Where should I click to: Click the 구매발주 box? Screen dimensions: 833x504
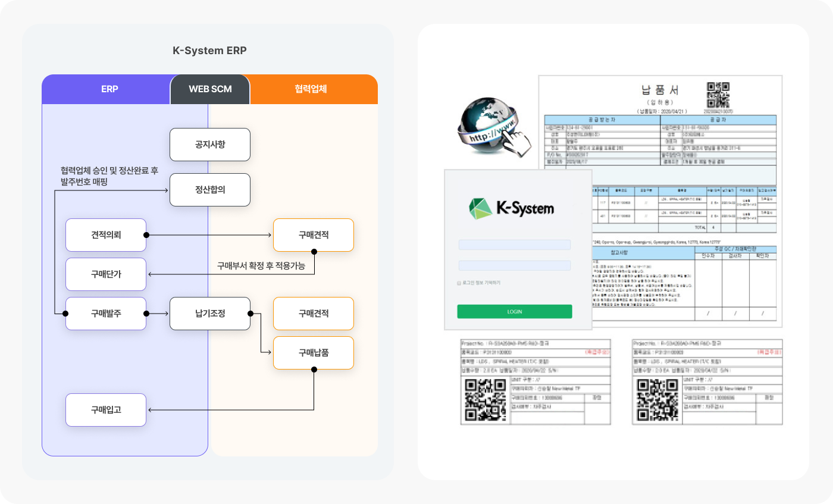tap(106, 314)
